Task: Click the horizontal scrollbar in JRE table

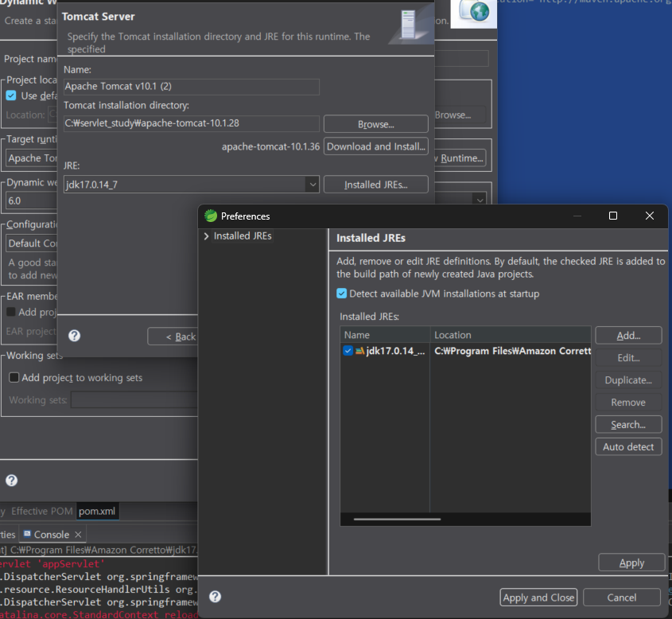Action: (397, 519)
